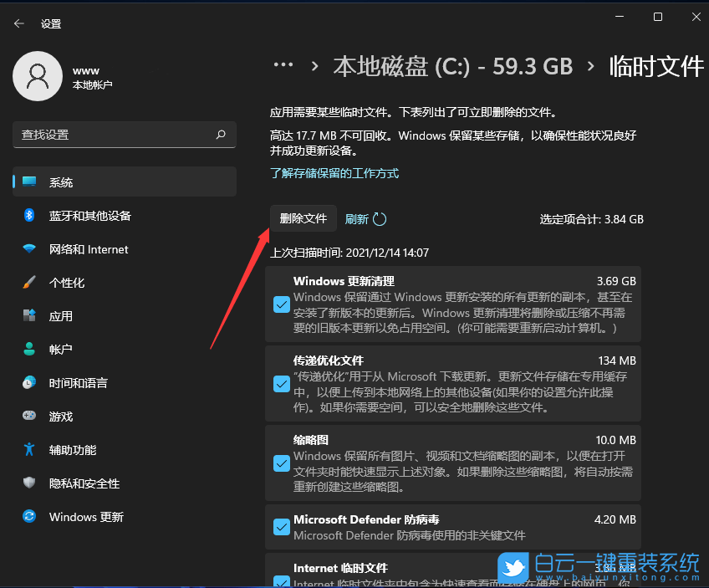Uncheck the 缩略图 cleanup option

281,463
